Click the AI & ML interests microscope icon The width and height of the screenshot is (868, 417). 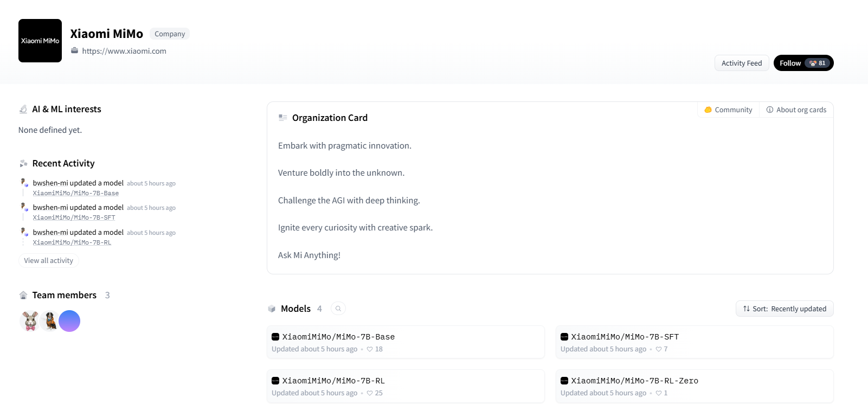pyautogui.click(x=23, y=109)
